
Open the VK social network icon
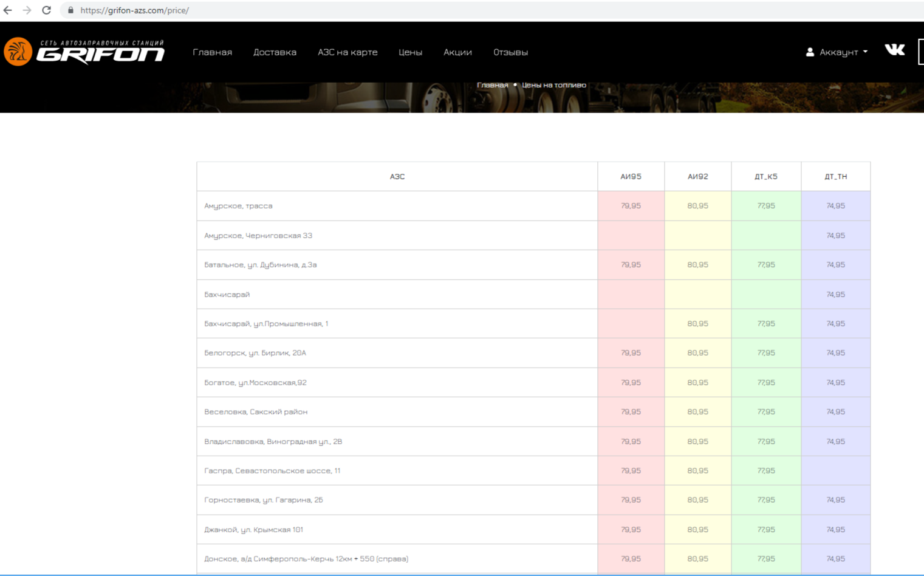894,50
